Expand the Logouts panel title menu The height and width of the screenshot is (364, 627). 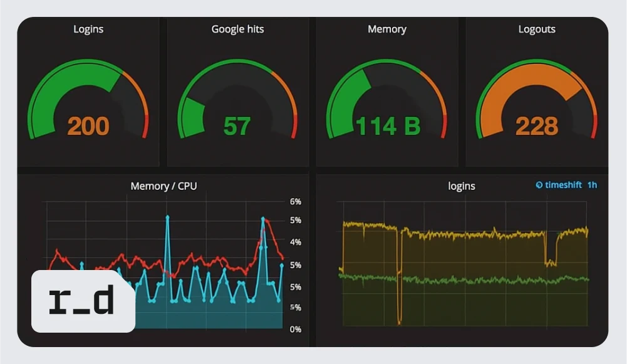coord(537,29)
